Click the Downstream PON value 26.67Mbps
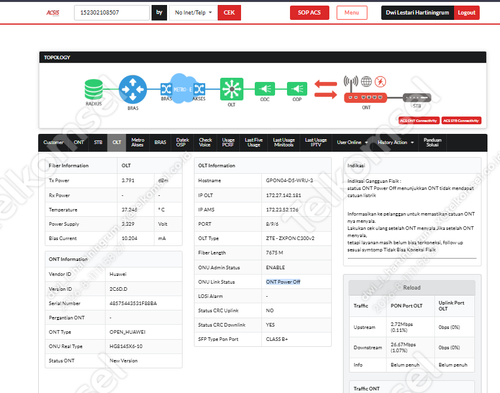Screen dimensions: 500x393 click(x=403, y=344)
